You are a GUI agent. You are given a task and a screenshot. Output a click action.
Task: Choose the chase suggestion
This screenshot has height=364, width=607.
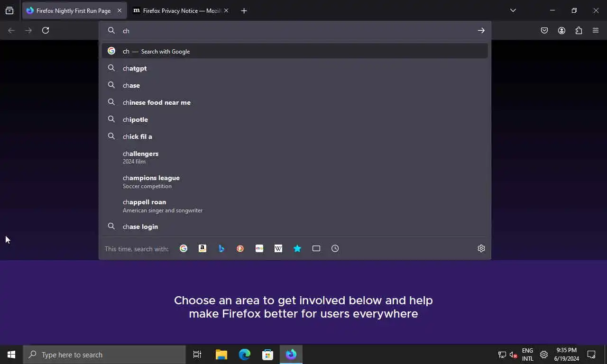coord(294,85)
